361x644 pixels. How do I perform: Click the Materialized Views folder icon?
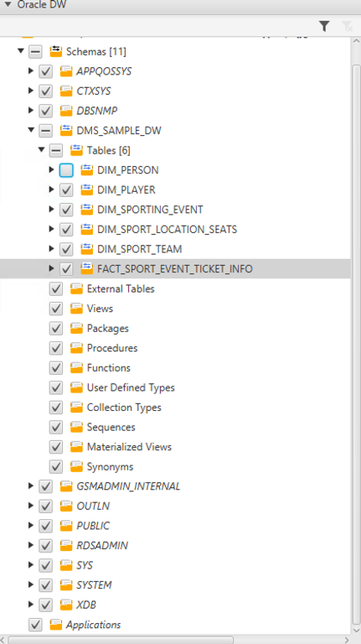coord(76,447)
